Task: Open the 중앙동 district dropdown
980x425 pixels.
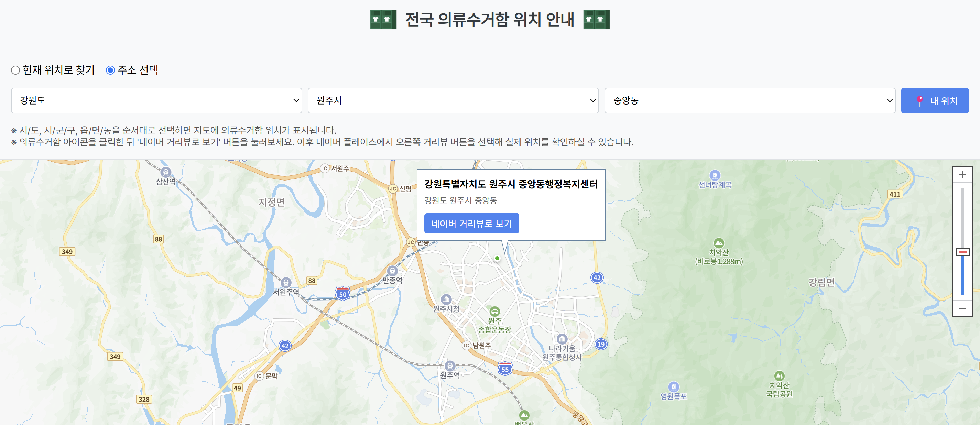Action: coord(749,100)
